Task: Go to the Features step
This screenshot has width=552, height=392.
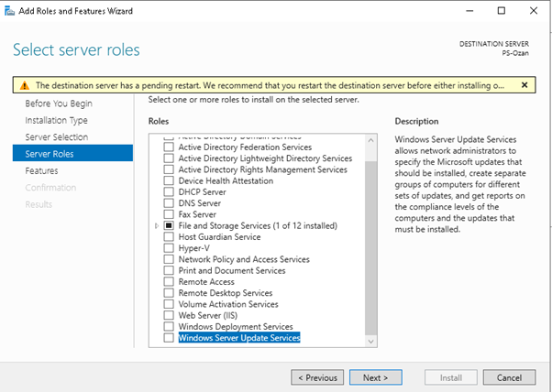Action: click(41, 170)
